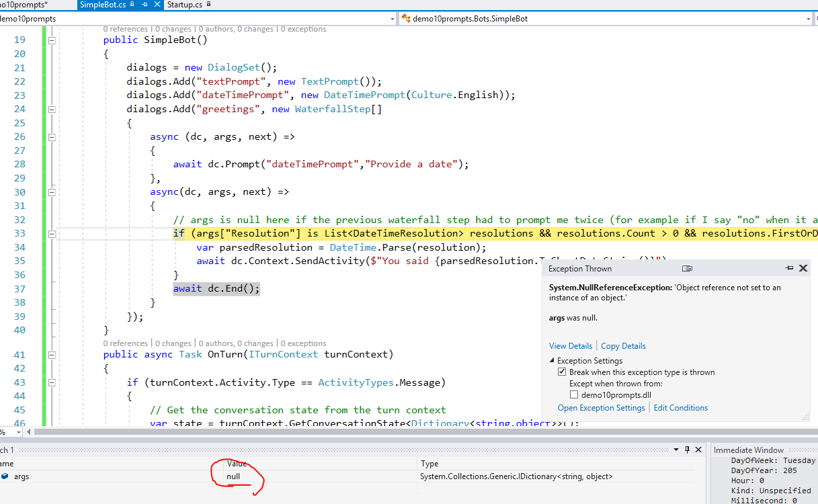
Task: Uncheck 'Break when this exception type is thrown'
Action: (562, 371)
